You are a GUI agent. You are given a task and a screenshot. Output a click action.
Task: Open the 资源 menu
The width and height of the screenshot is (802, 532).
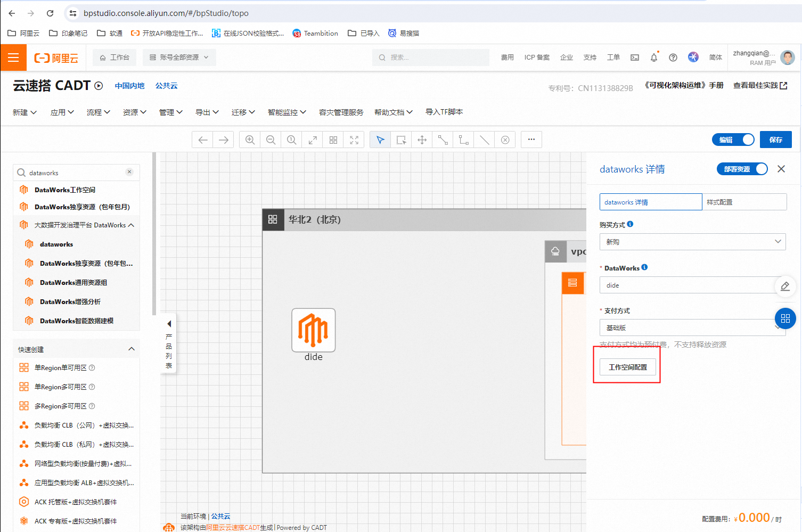click(x=135, y=112)
